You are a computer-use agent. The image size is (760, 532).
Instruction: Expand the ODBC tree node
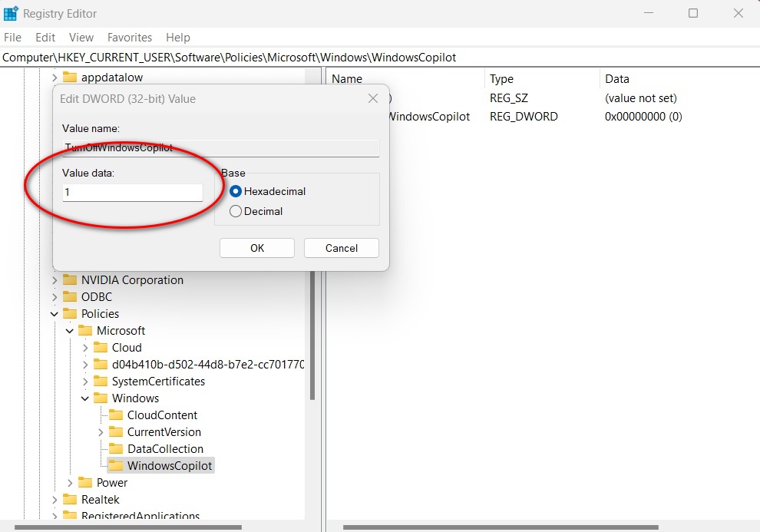[55, 297]
